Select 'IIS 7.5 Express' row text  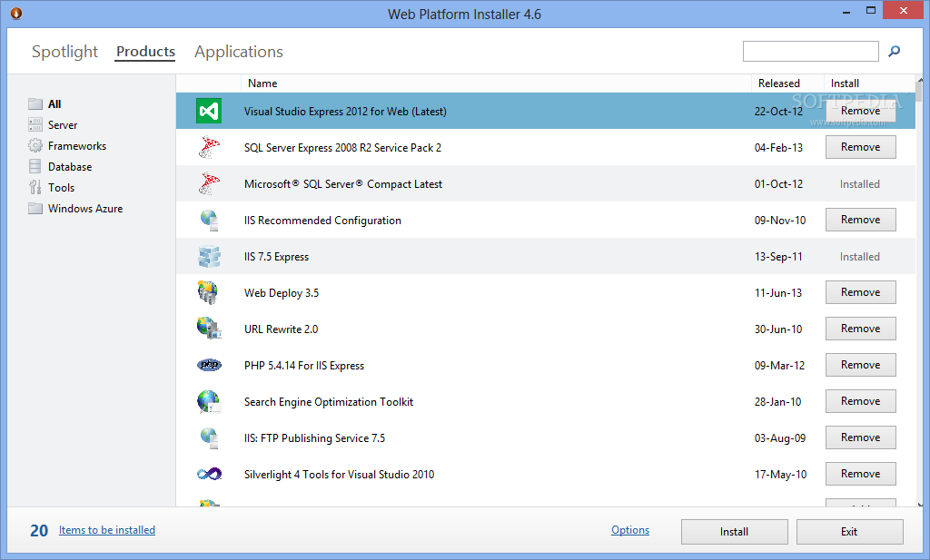(x=276, y=257)
